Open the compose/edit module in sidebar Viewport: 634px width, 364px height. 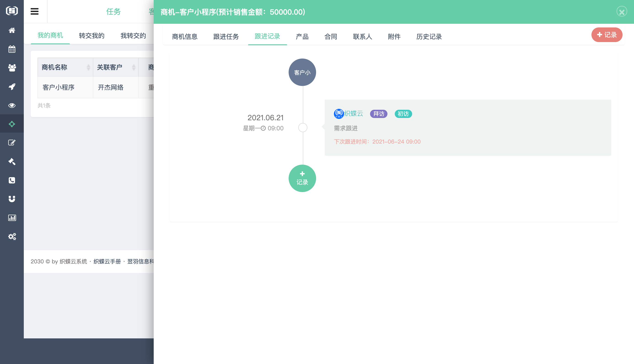pos(12,142)
